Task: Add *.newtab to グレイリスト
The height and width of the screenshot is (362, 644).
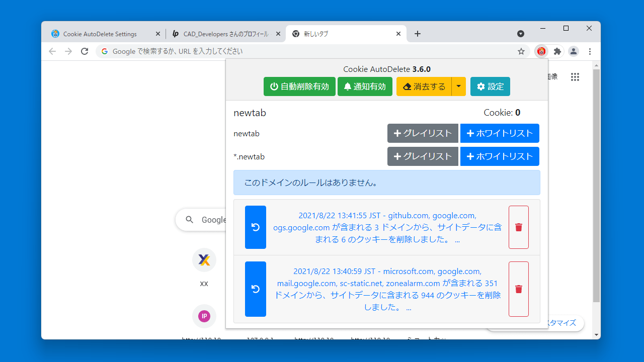Action: point(423,156)
